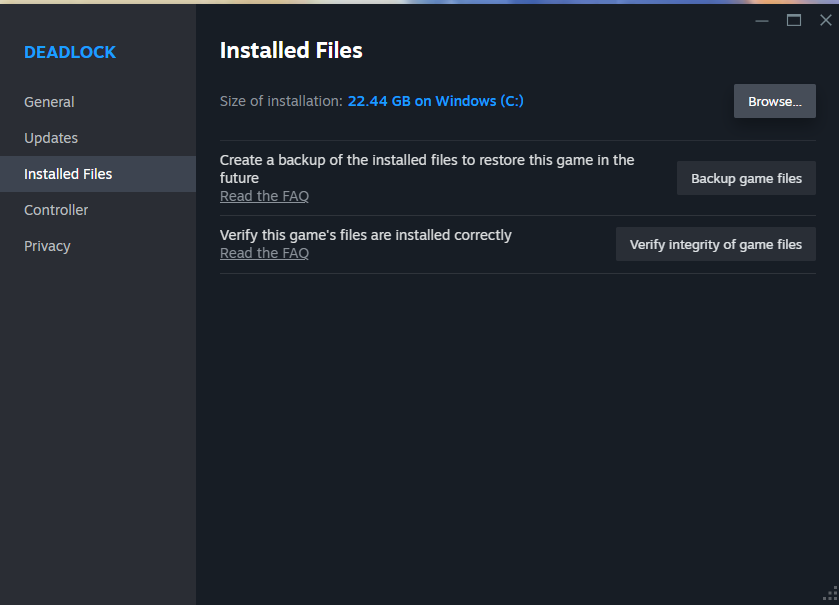839x605 pixels.
Task: Click the Verify this game's files description text
Action: point(365,235)
